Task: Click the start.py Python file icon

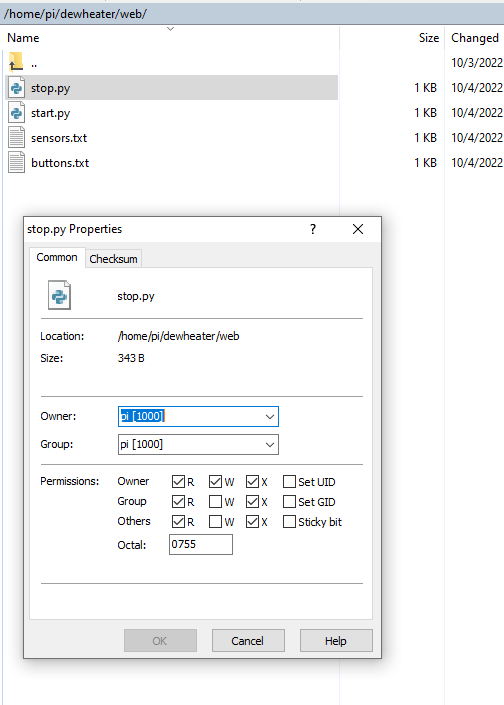Action: pyautogui.click(x=16, y=112)
